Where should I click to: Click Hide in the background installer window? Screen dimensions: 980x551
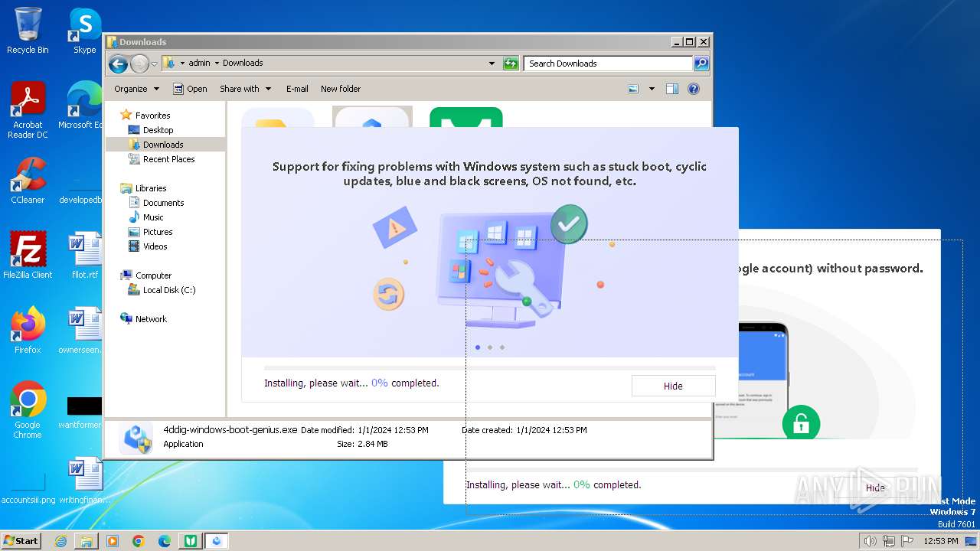pyautogui.click(x=875, y=487)
